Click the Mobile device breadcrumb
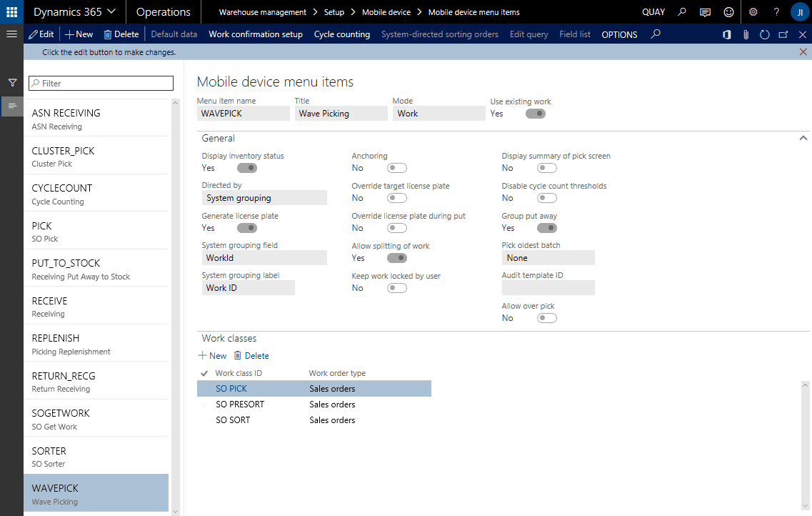This screenshot has width=812, height=516. [386, 12]
